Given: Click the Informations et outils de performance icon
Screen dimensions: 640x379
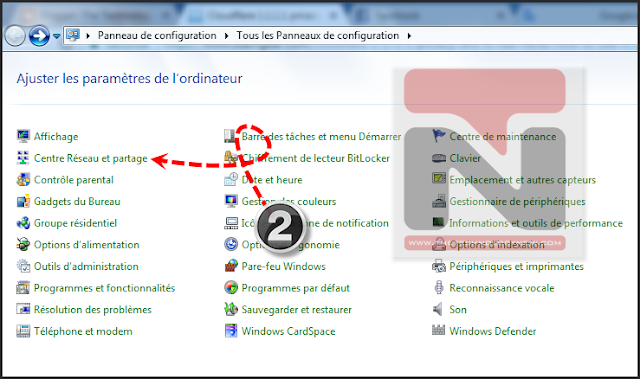Looking at the screenshot, I should pyautogui.click(x=439, y=222).
